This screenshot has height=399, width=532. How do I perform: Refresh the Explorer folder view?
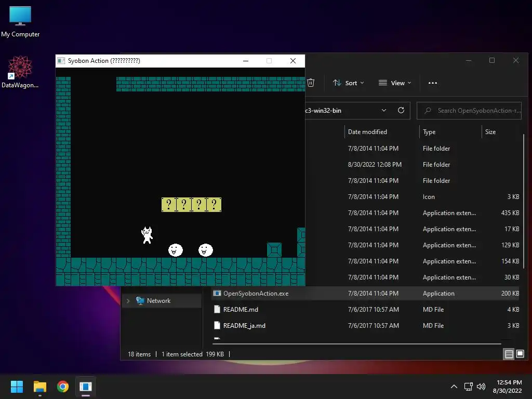(401, 110)
